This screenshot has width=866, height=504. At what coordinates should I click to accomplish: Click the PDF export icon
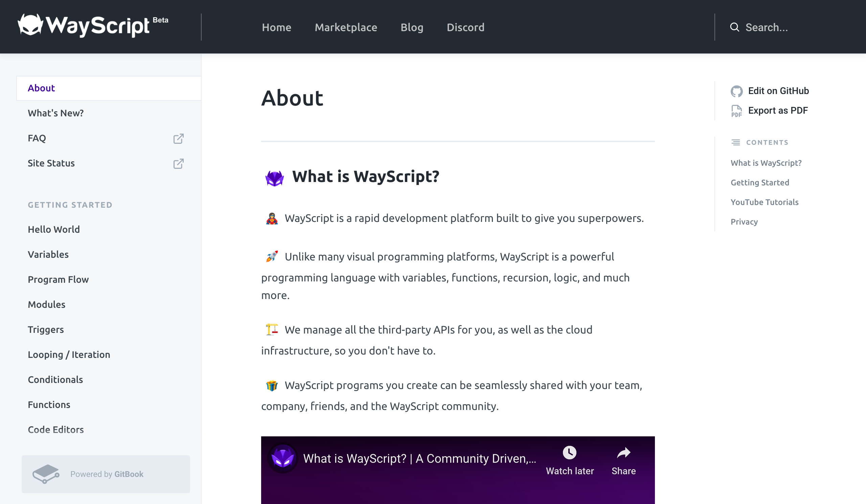pos(736,111)
